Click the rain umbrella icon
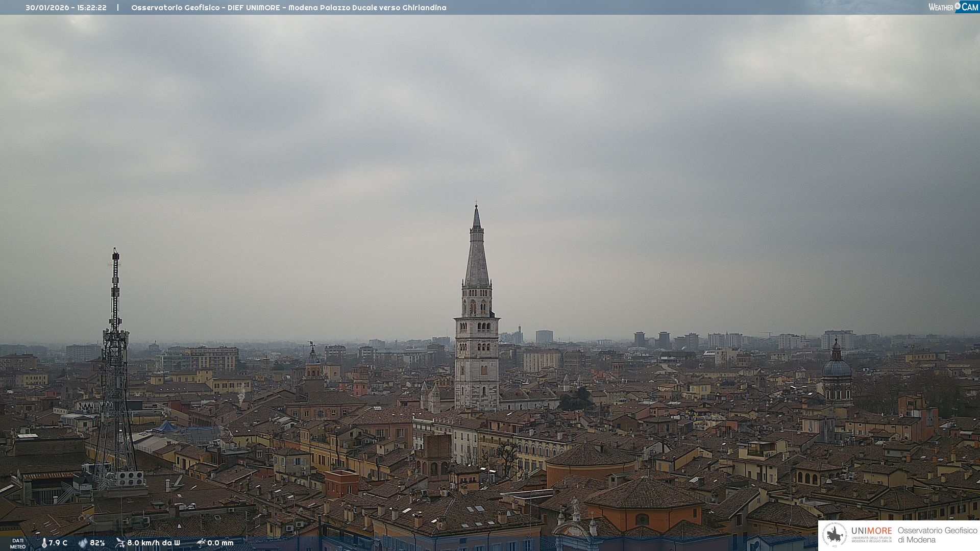The image size is (980, 551). (201, 543)
